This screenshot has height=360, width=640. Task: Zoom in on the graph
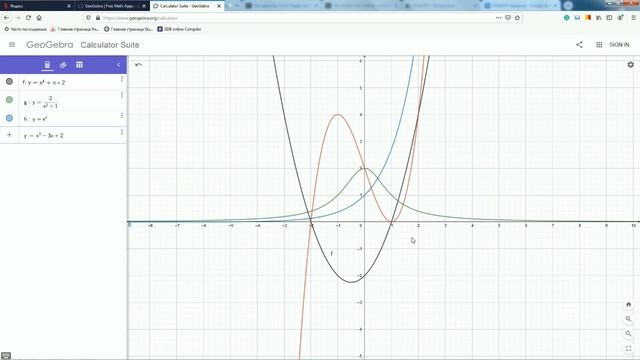[x=629, y=319]
